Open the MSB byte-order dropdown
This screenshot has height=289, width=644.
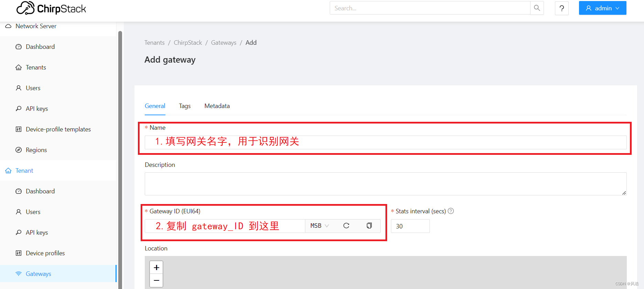[x=319, y=226]
